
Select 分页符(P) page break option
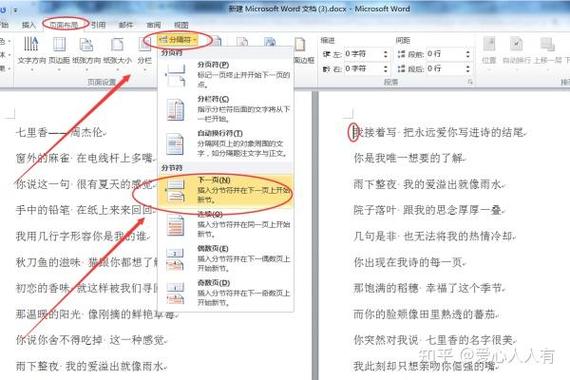(x=225, y=75)
